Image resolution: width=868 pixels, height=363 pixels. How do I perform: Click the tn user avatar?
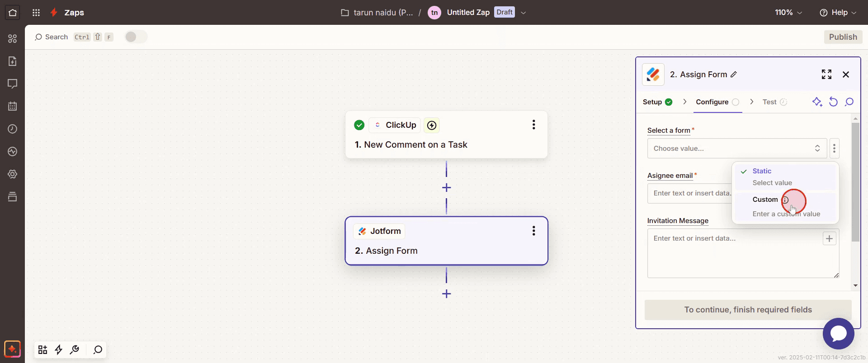[434, 13]
